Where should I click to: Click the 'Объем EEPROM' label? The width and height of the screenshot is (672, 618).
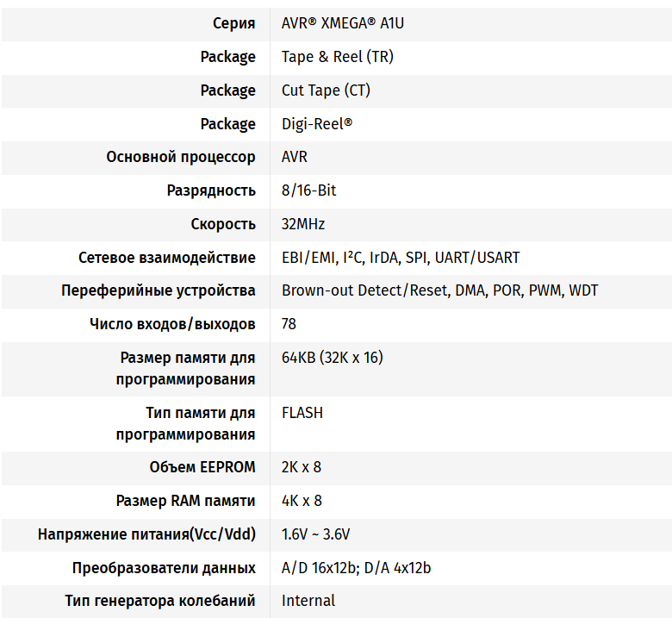click(x=202, y=467)
